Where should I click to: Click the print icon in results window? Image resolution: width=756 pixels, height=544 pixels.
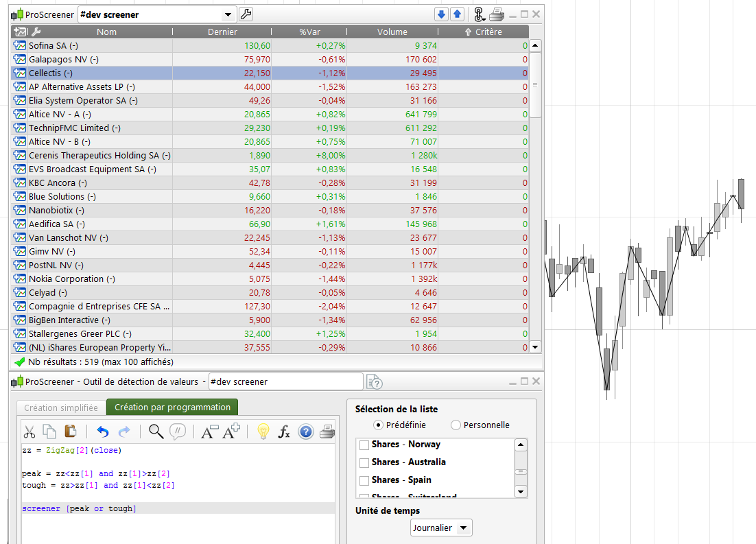click(497, 14)
